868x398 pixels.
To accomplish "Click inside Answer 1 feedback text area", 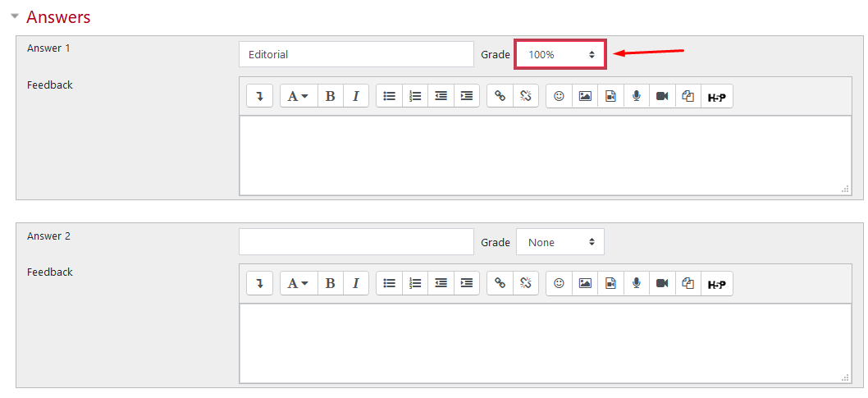I will pos(545,155).
